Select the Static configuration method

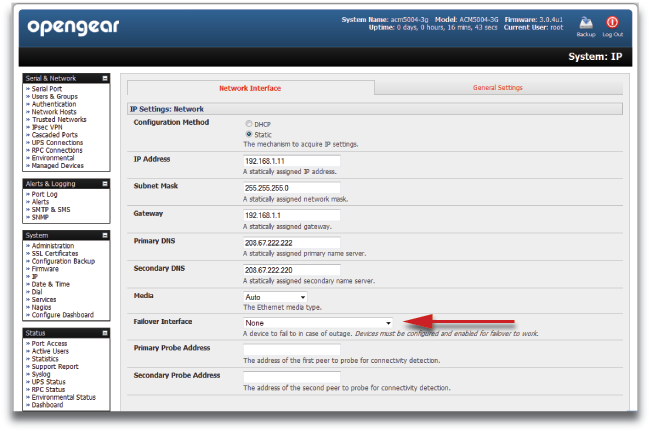click(x=250, y=133)
